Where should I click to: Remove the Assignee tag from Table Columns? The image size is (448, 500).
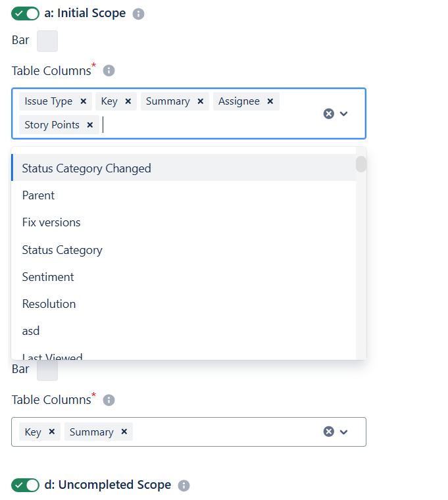click(270, 101)
